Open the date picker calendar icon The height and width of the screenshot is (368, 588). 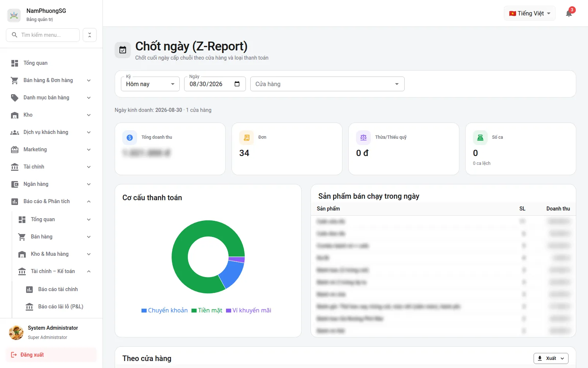[237, 84]
